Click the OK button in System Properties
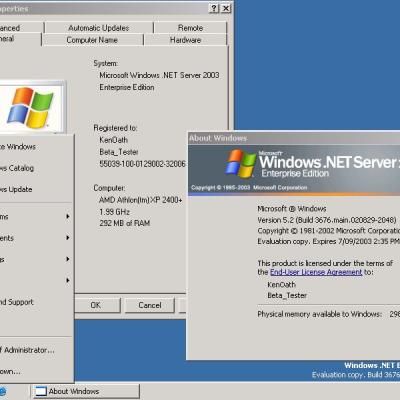The height and width of the screenshot is (400, 400). pyautogui.click(x=96, y=305)
